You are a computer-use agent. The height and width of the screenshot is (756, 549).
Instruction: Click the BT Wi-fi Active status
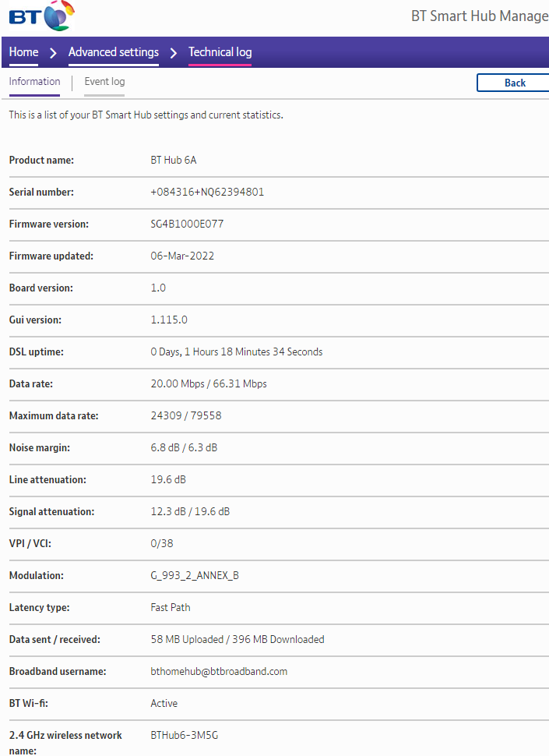click(164, 703)
